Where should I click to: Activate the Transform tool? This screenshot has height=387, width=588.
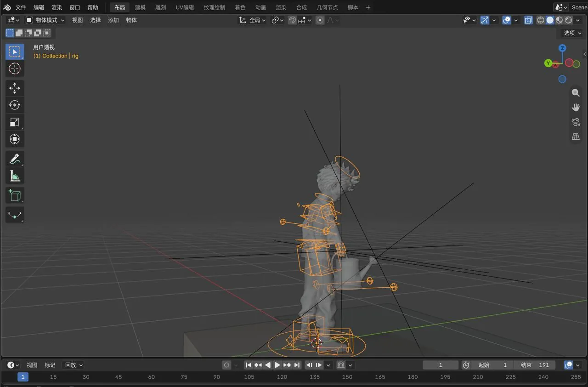pos(15,139)
